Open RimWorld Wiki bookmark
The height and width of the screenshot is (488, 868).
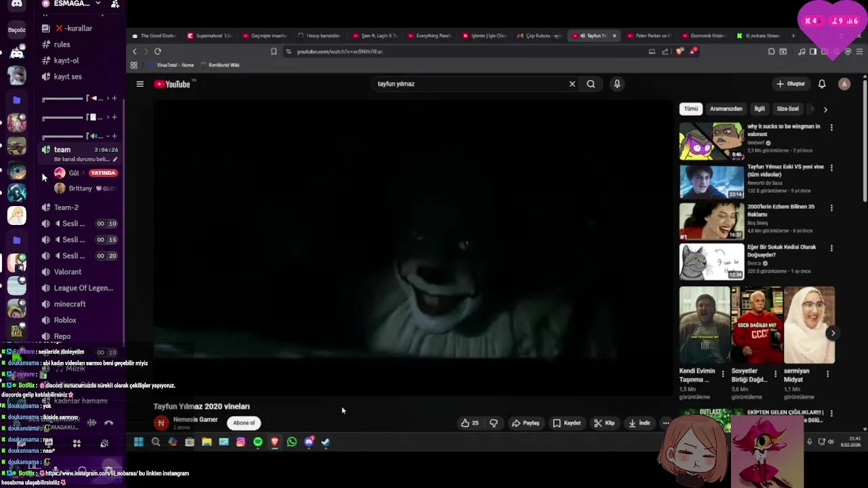219,65
